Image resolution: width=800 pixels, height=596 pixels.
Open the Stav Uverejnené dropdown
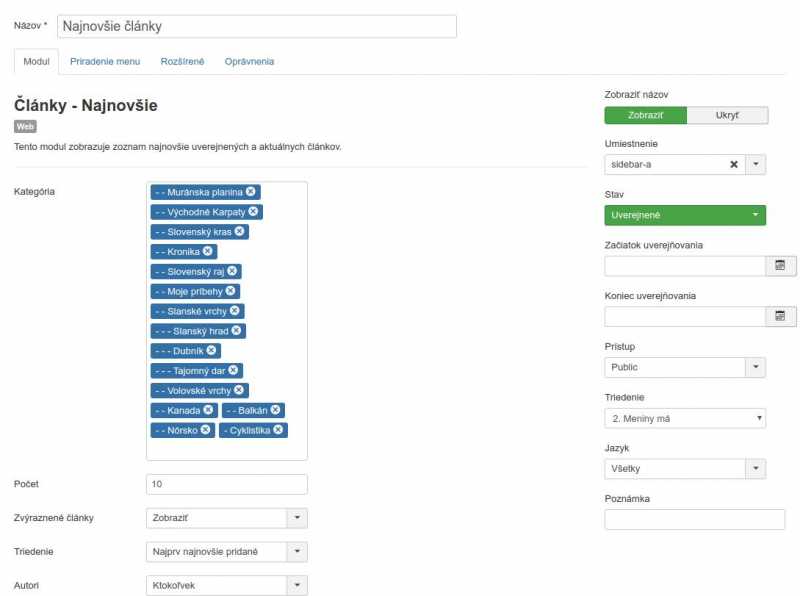[685, 215]
